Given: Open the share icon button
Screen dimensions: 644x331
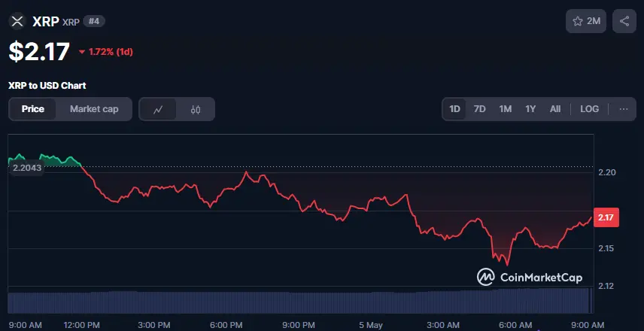Looking at the screenshot, I should point(624,21).
